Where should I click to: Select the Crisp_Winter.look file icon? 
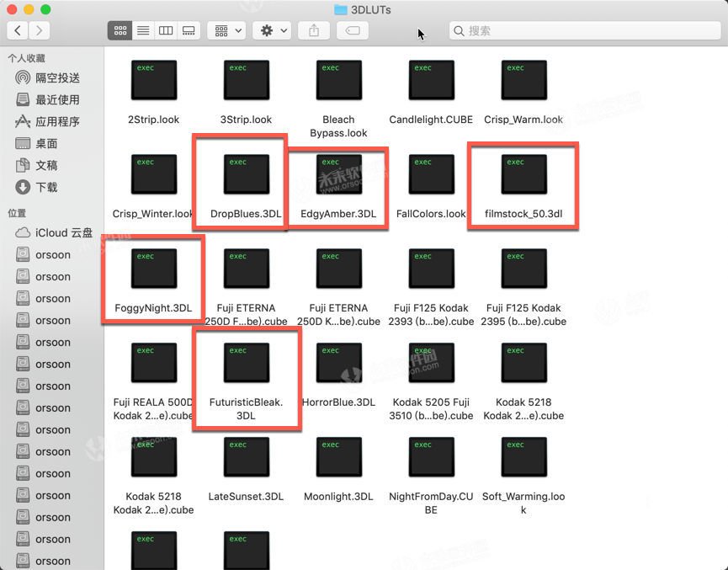coord(154,174)
